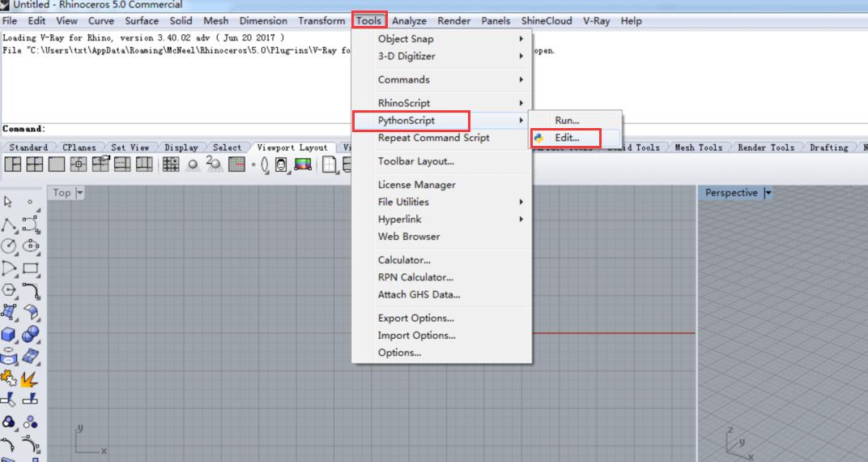Select the Arc tool in sidebar
This screenshot has width=868, height=462.
(x=8, y=268)
